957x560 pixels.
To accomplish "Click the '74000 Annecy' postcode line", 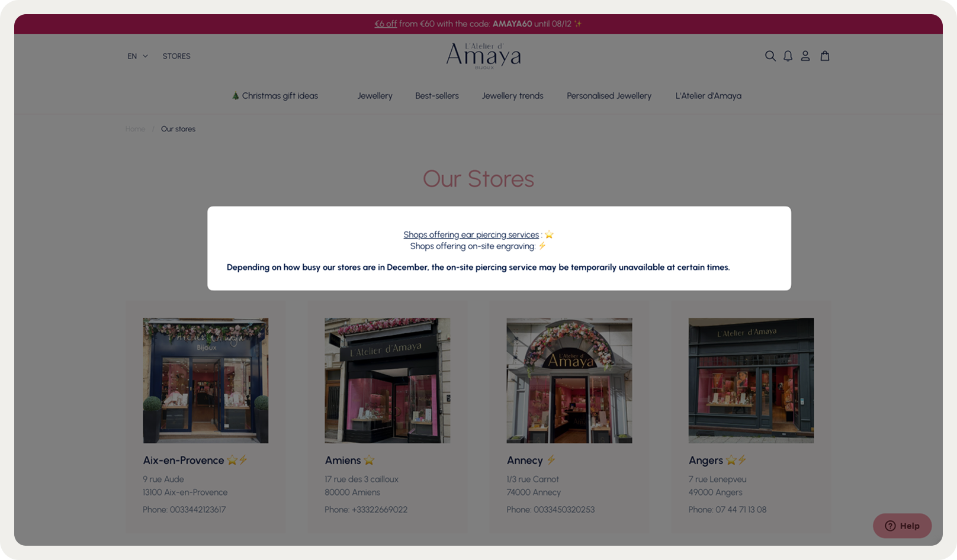I will (534, 493).
